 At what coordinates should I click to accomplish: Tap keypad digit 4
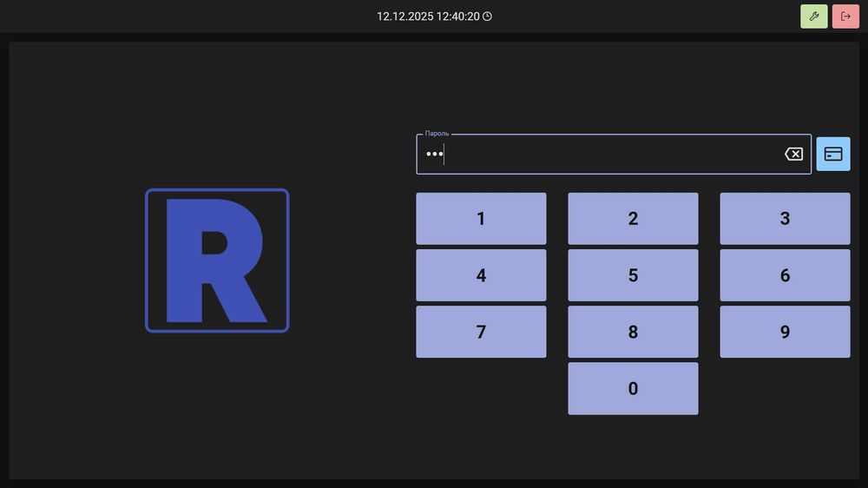481,275
